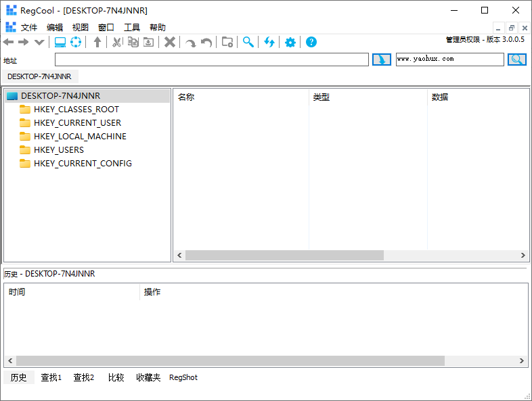Viewport: 532px width, 401px height.
Task: Click the 操作 column header in history
Action: 334,292
